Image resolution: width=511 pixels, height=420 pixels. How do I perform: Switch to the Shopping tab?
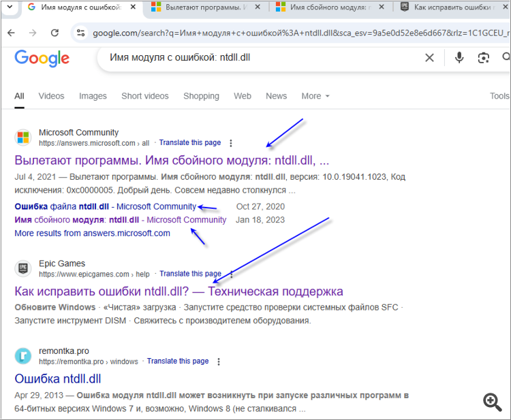click(201, 96)
